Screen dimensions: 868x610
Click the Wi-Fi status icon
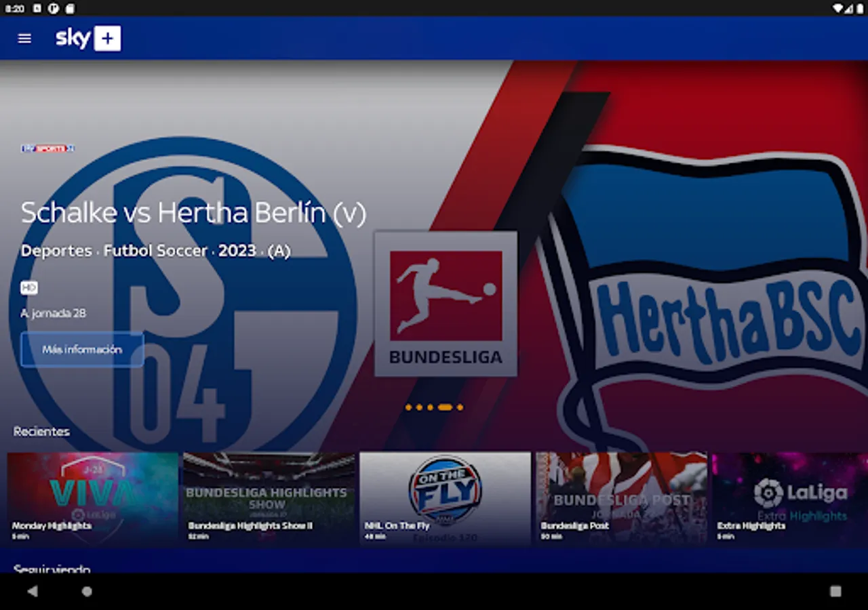(839, 9)
